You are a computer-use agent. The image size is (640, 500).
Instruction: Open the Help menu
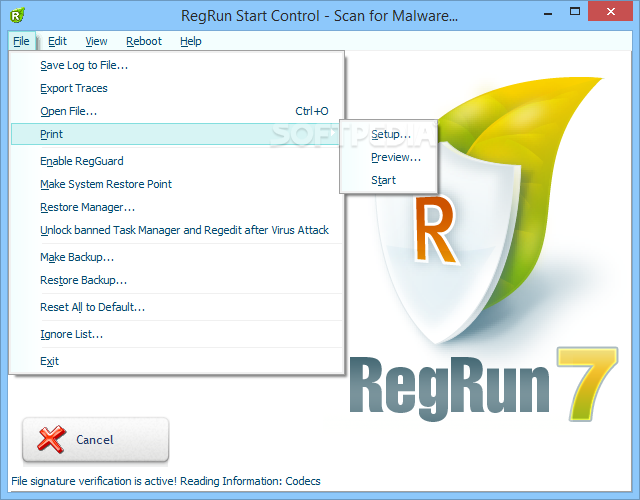[x=191, y=41]
